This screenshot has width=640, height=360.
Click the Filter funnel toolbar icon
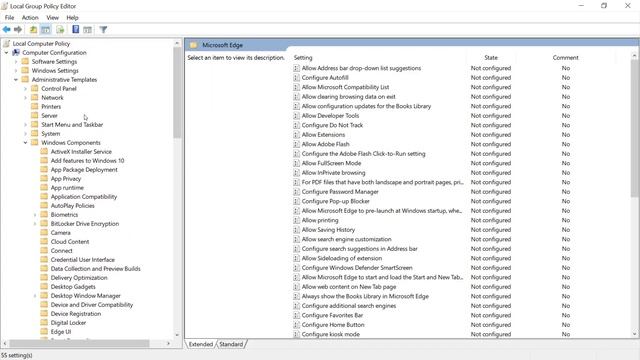point(103,29)
